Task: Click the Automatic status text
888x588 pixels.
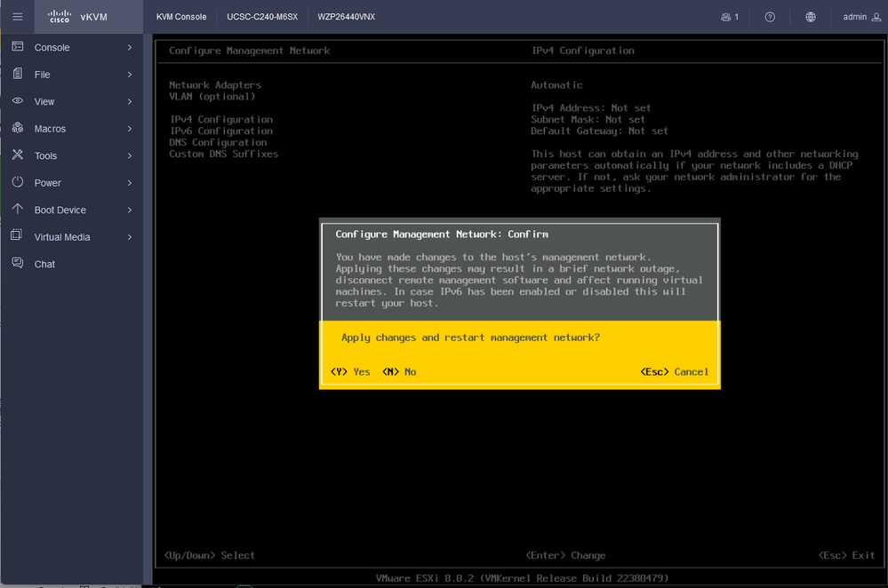Action: (556, 85)
